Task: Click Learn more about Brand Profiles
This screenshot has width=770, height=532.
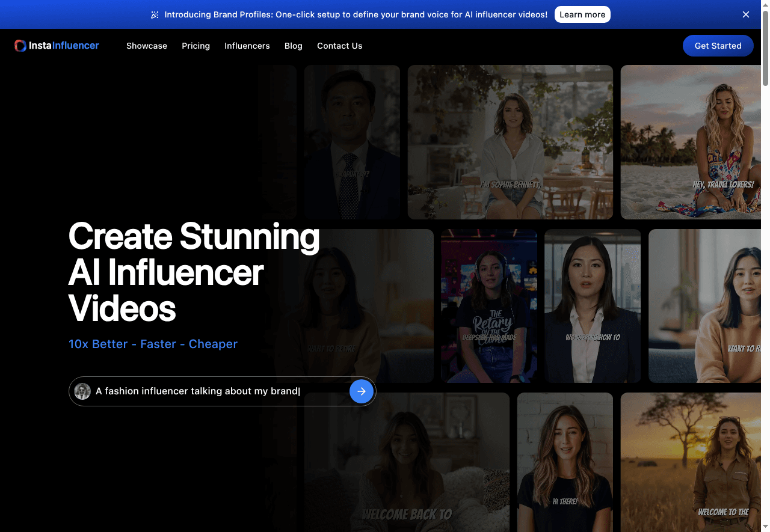Action: point(582,14)
